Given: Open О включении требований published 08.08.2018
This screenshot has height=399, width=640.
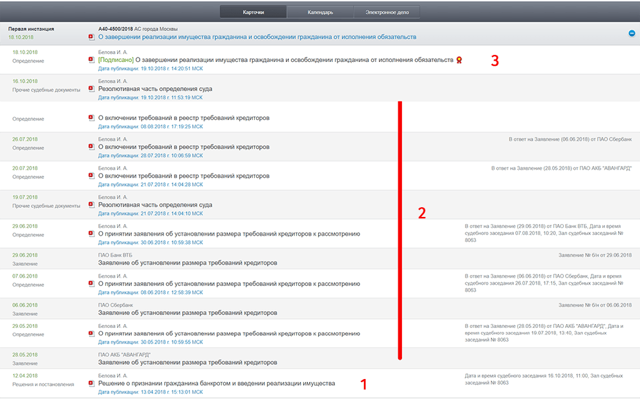Looking at the screenshot, I should tap(184, 118).
